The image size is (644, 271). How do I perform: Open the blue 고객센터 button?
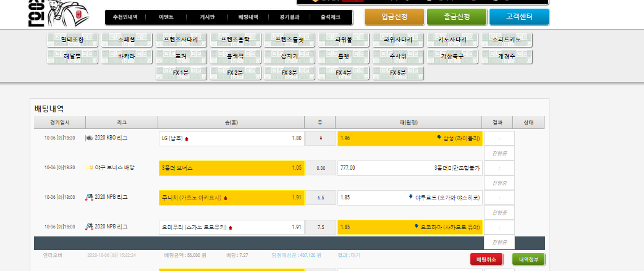[519, 17]
